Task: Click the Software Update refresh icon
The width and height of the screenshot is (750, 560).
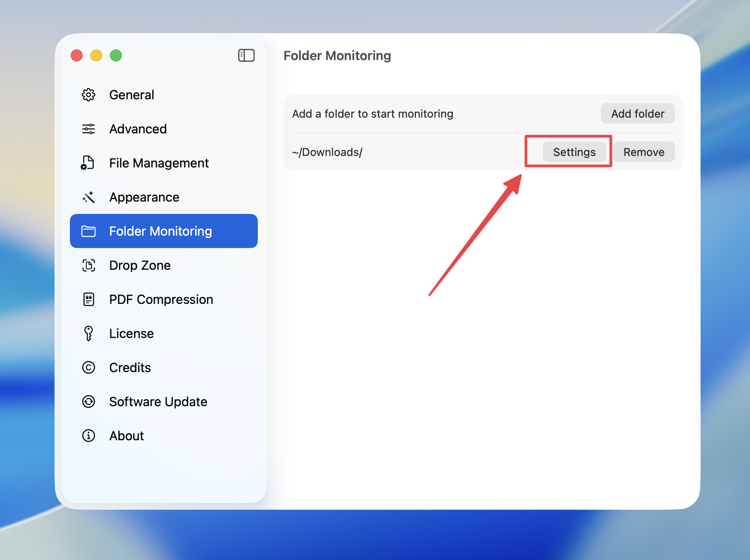Action: (89, 401)
